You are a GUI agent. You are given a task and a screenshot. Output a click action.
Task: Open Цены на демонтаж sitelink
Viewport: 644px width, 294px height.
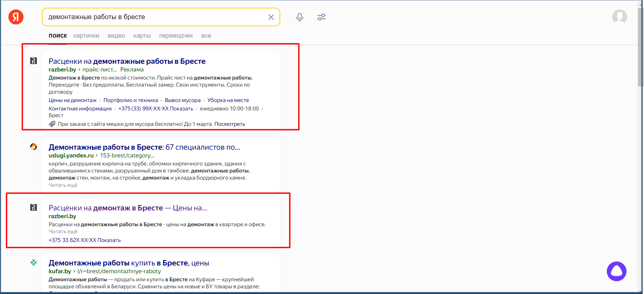72,100
